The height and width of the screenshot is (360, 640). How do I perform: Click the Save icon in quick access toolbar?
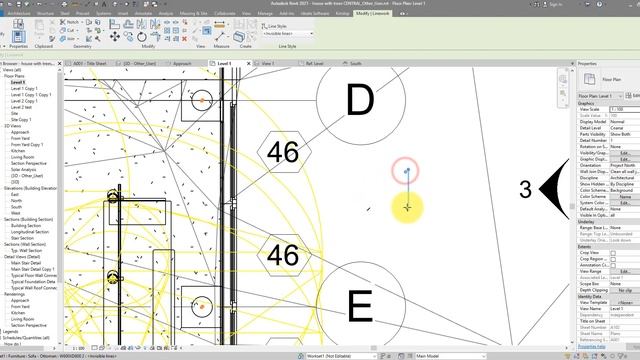pos(19,4)
